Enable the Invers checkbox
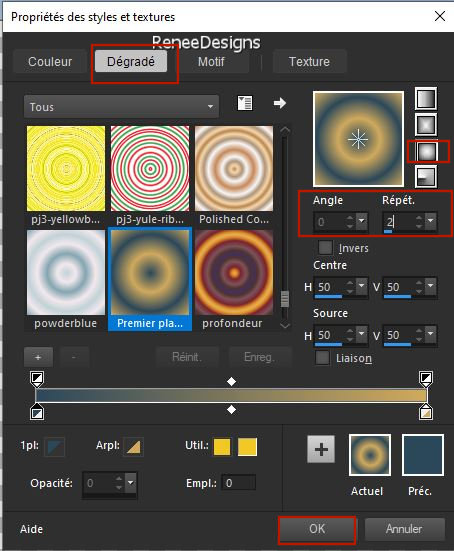The height and width of the screenshot is (551, 454). point(325,247)
